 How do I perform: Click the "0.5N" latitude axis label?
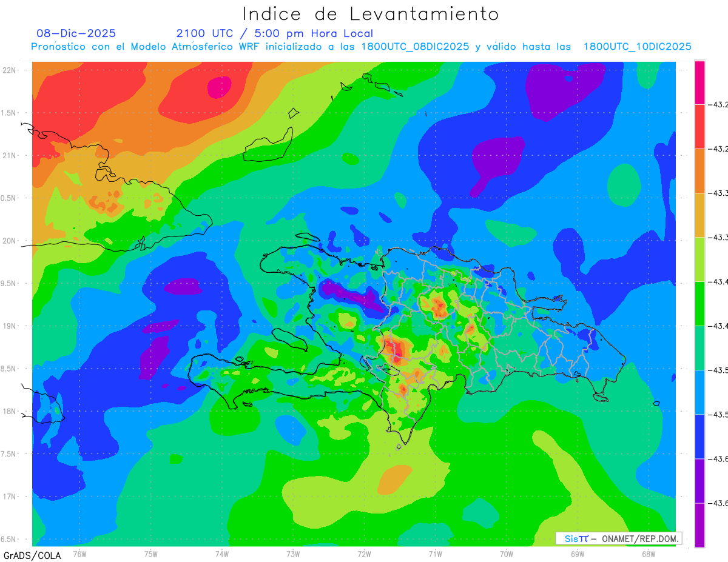9,198
